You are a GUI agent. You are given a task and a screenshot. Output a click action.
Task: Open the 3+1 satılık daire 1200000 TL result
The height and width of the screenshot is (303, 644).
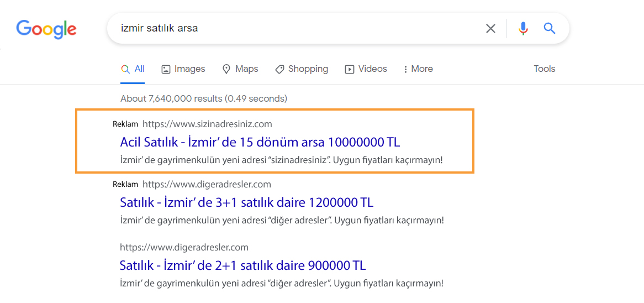[246, 202]
